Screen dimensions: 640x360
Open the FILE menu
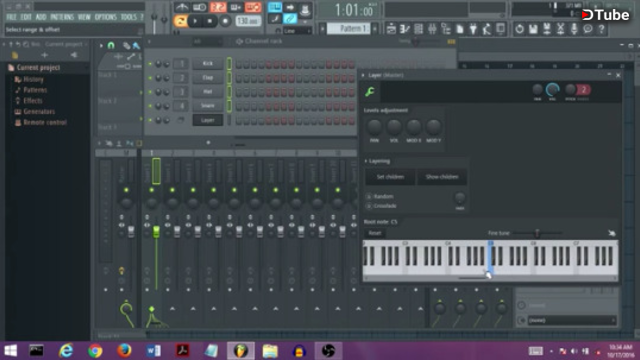pos(11,17)
